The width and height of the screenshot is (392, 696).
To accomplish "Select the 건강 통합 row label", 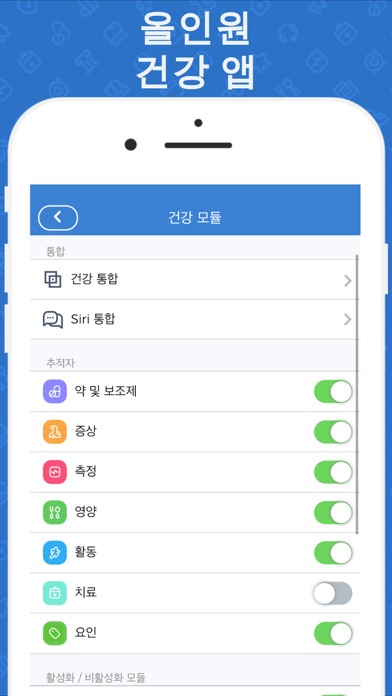I will click(x=95, y=279).
